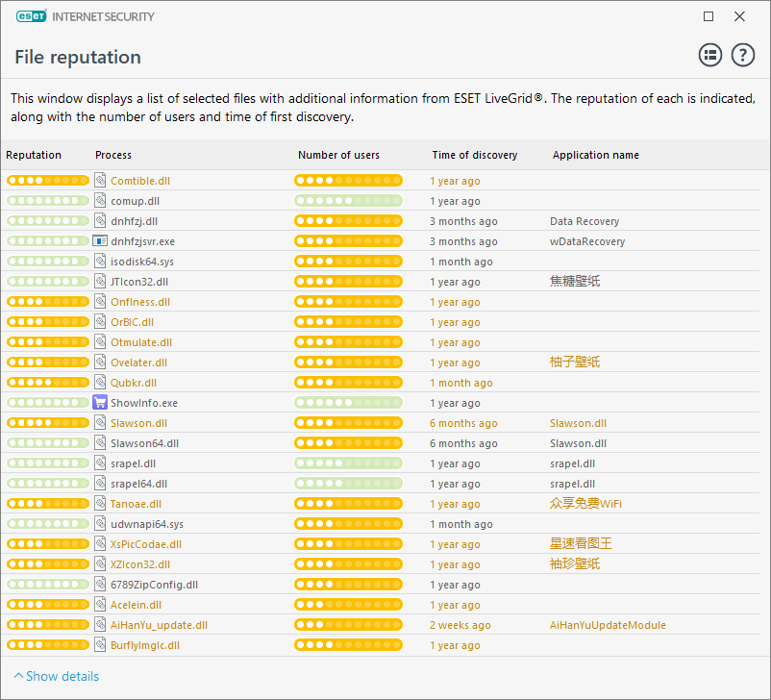Click the file icon beside XsPicCodae.dll
The height and width of the screenshot is (700, 771).
[x=100, y=543]
